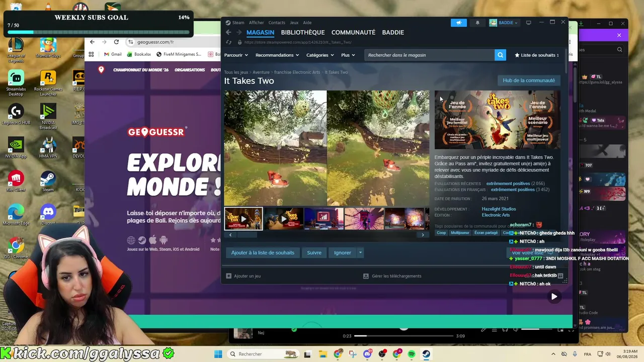Viewport: 644px width, 362px height.
Task: Click CHAMPIONNAT DU MONDE '26 on GeoGuessr
Action: (x=141, y=70)
